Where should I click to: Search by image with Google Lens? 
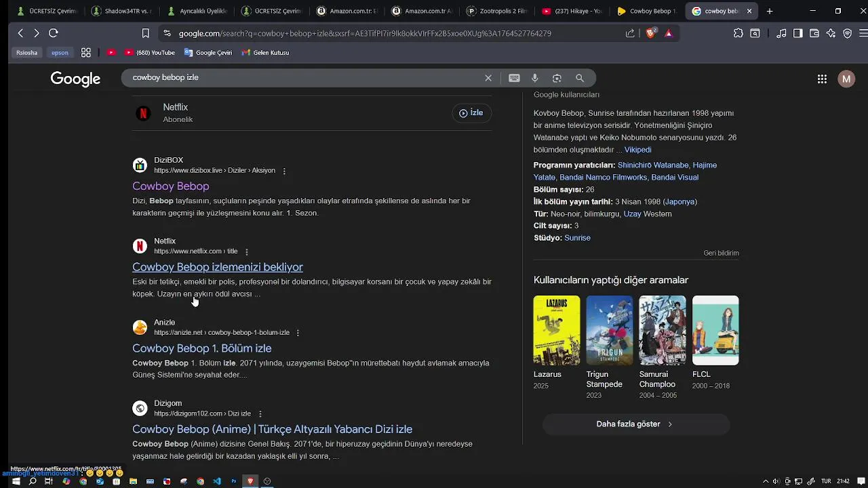(x=557, y=78)
